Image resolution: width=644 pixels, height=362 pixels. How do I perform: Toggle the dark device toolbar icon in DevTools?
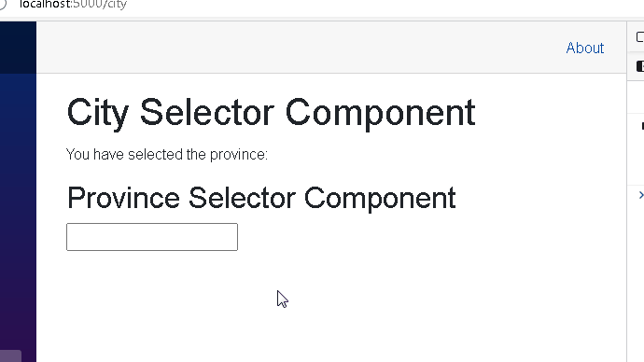point(640,66)
